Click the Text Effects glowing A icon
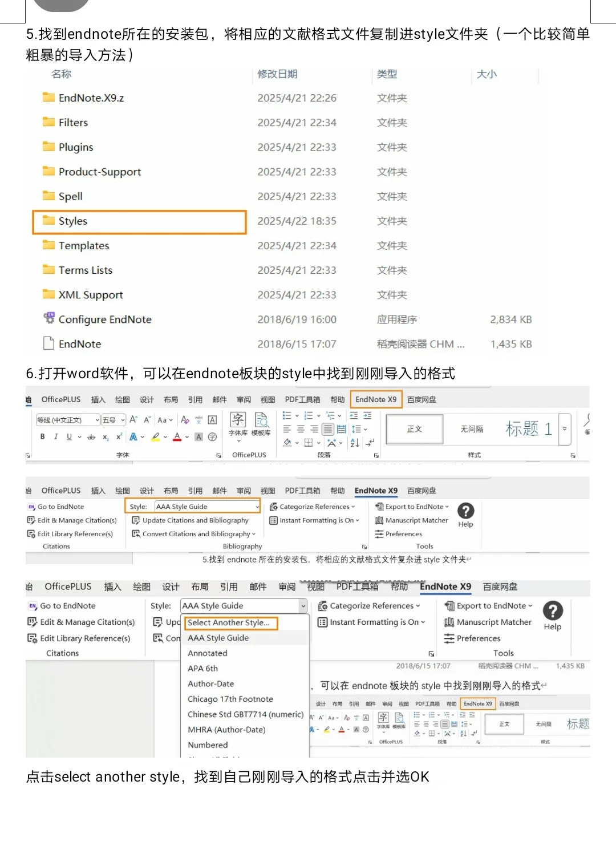The width and height of the screenshot is (616, 866). (x=133, y=437)
